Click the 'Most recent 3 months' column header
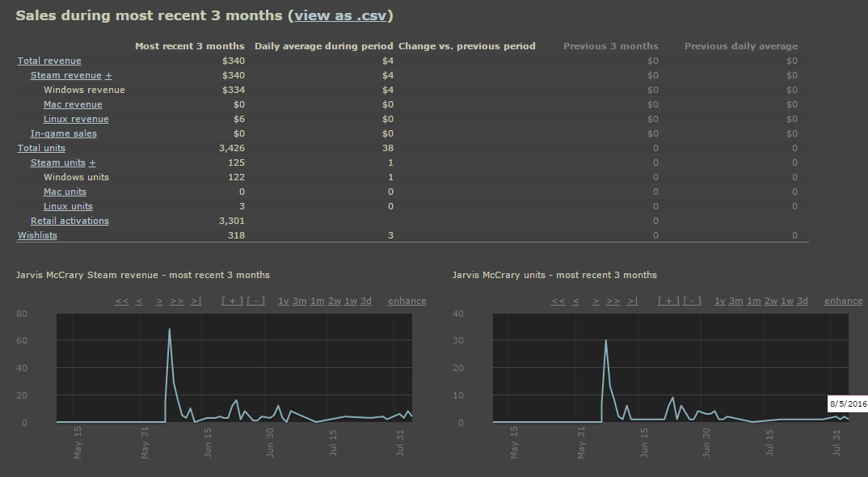868x477 pixels. click(190, 46)
